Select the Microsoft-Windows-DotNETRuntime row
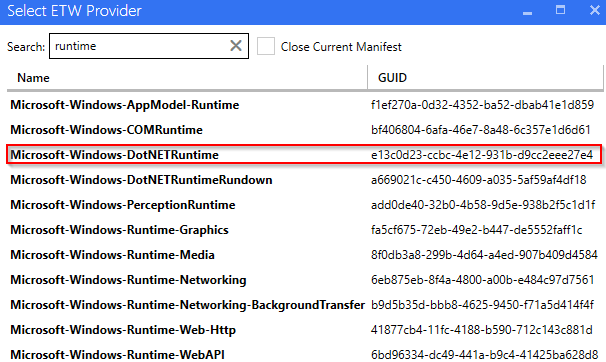 tap(304, 155)
